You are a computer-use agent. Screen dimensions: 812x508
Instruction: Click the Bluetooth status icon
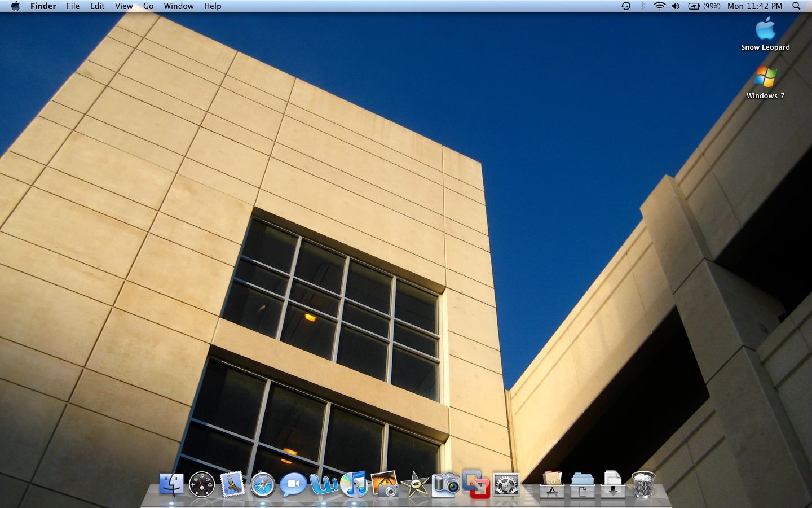(x=643, y=6)
